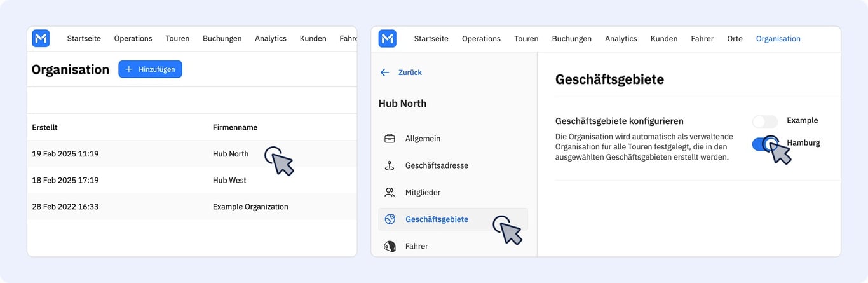This screenshot has width=868, height=283.
Task: Click the Example label beside the toggle
Action: click(x=803, y=120)
